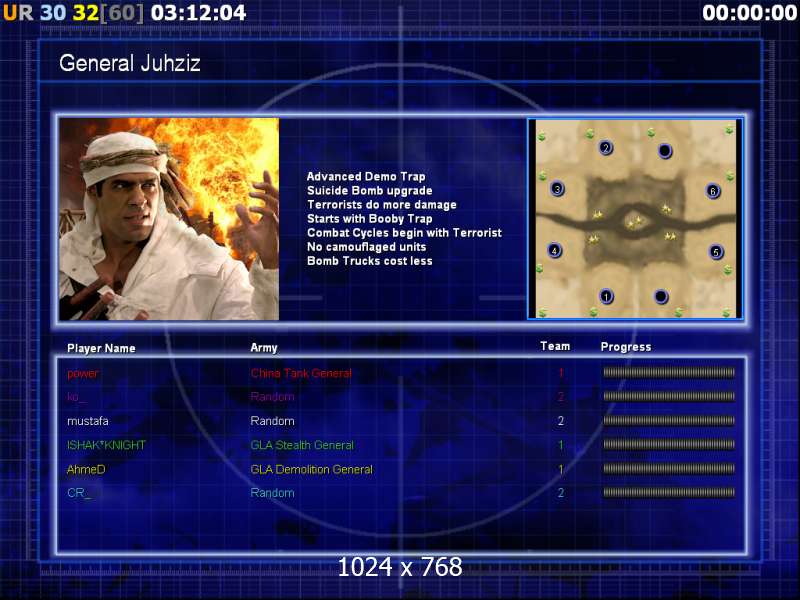
Task: Click ISHAK*KNIGHT's loading progress bar
Action: click(669, 444)
